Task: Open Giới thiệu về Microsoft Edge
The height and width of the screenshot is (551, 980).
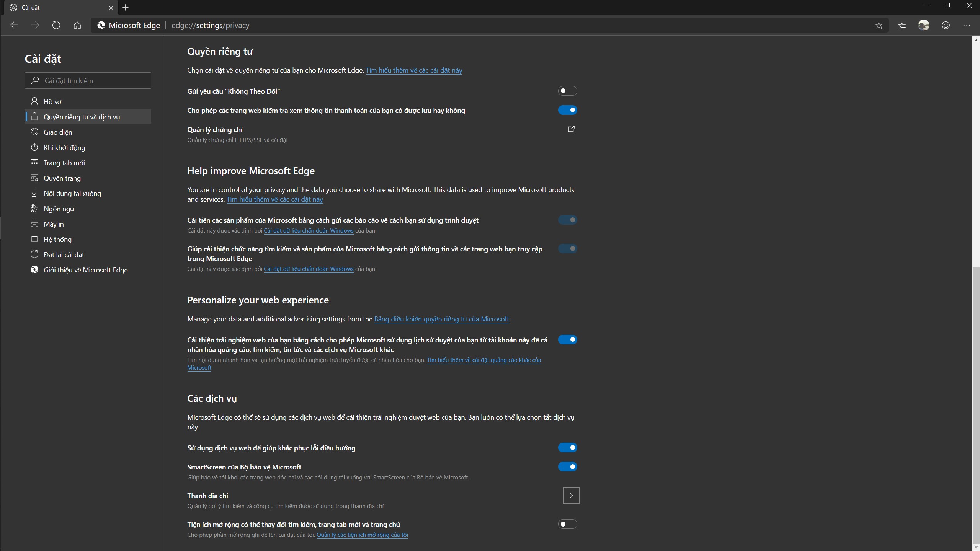Action: click(x=88, y=270)
